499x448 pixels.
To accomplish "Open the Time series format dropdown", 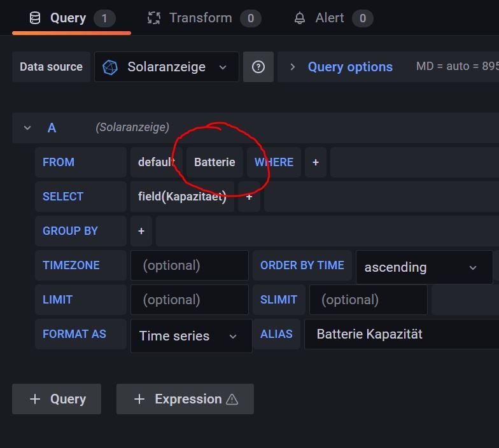I will [x=190, y=336].
